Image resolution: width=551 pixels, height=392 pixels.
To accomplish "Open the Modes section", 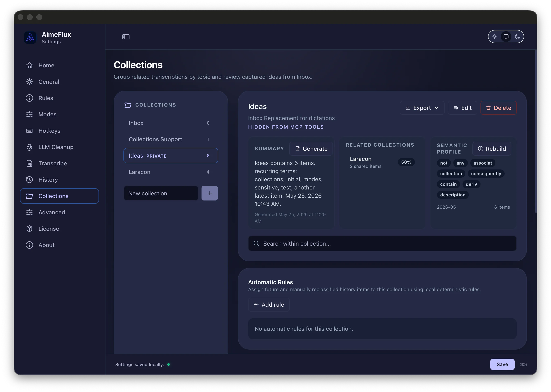I will coord(59,114).
